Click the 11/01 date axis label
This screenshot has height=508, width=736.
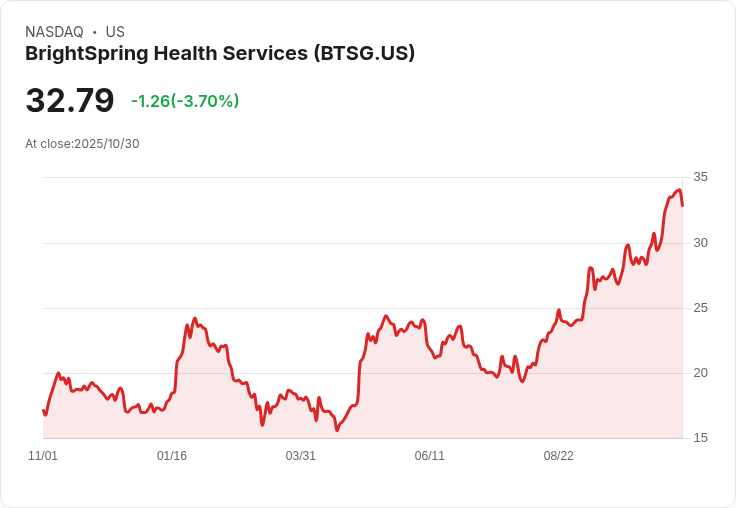tap(43, 456)
